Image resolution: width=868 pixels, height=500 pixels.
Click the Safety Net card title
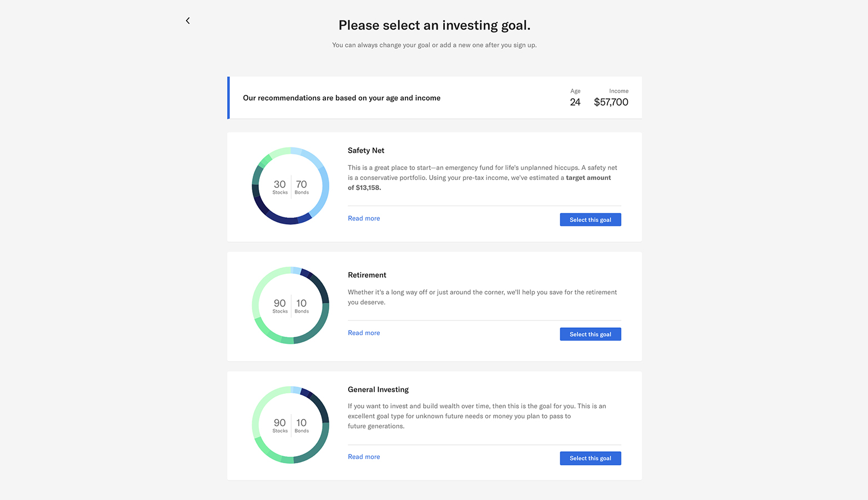point(365,150)
